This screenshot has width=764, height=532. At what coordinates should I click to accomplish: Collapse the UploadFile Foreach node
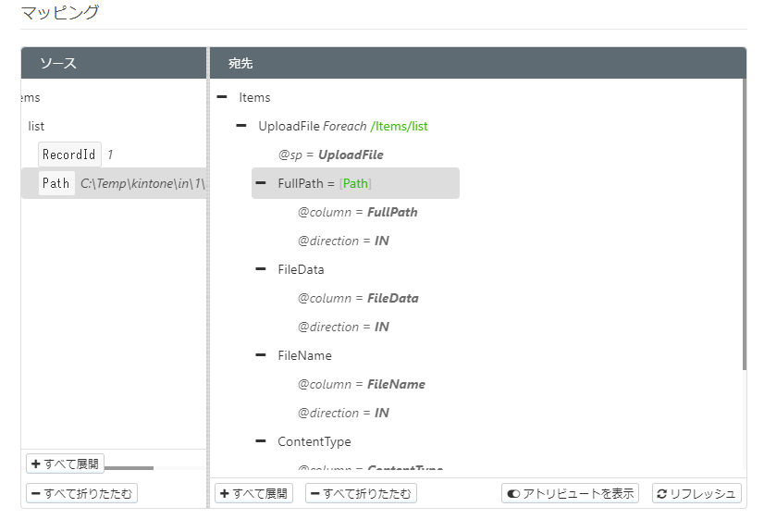click(x=241, y=126)
